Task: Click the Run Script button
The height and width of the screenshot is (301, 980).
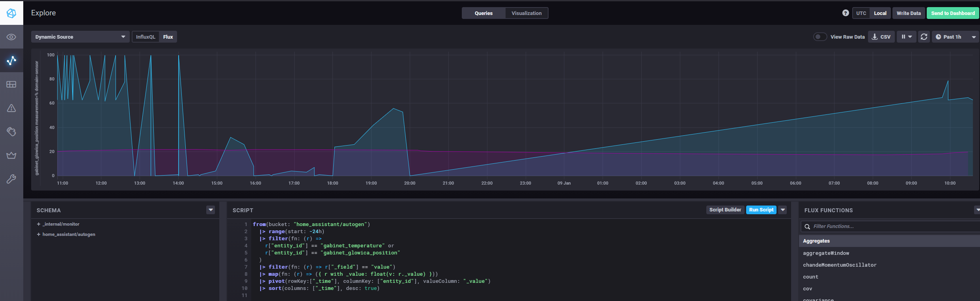Action: pos(761,210)
